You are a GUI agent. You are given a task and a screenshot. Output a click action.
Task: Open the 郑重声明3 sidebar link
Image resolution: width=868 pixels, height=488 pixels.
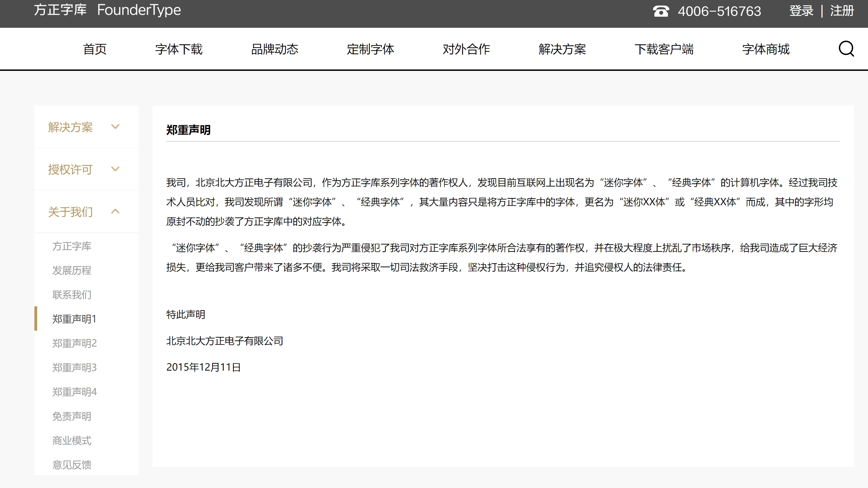point(74,367)
